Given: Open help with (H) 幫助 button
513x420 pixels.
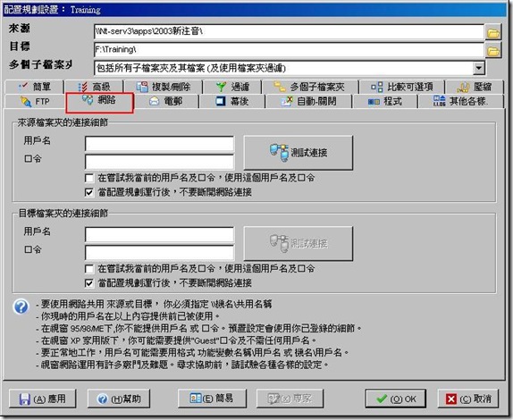Looking at the screenshot, I should pos(119,399).
